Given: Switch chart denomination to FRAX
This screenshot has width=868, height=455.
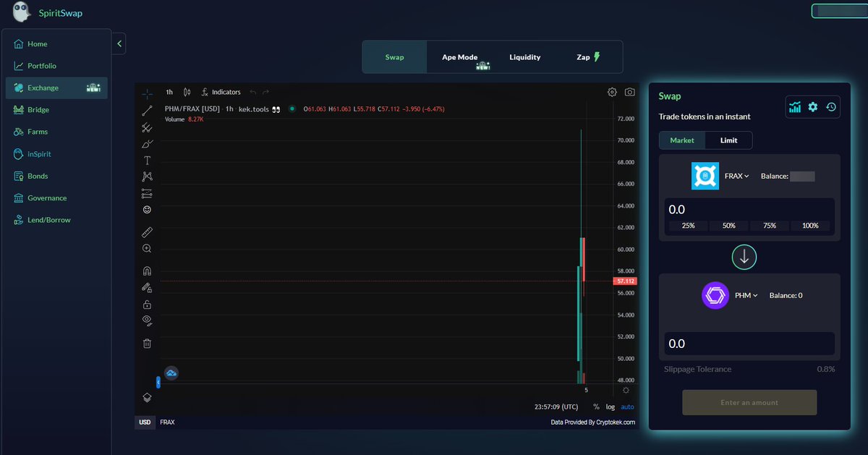Looking at the screenshot, I should point(167,422).
